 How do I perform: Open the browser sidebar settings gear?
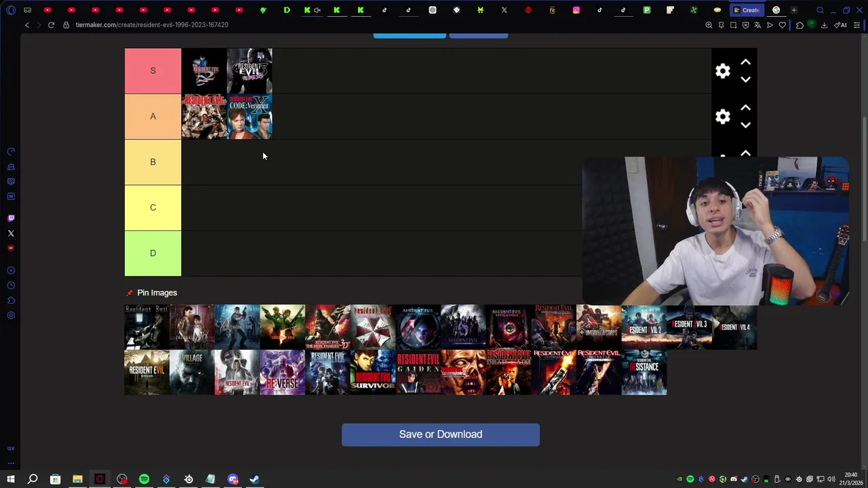pyautogui.click(x=11, y=315)
